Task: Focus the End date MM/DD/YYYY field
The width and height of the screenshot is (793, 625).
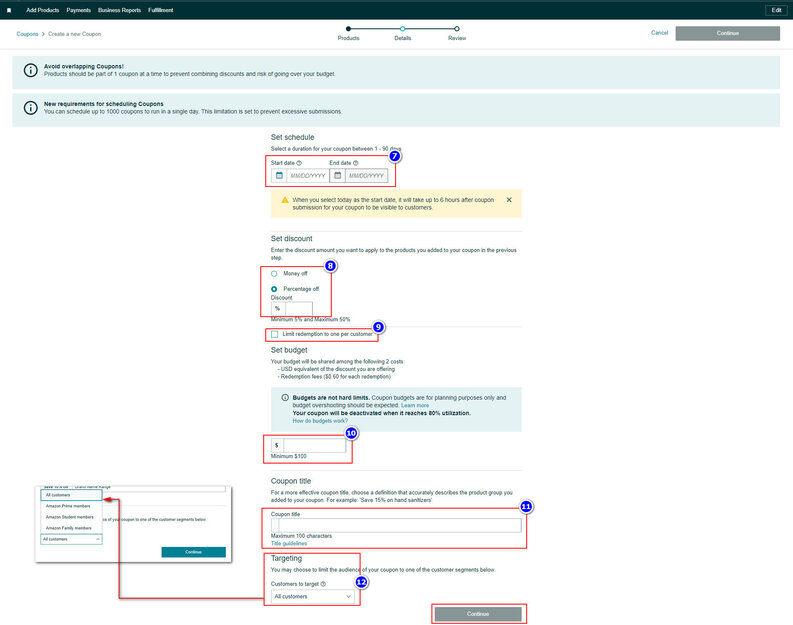Action: click(366, 175)
